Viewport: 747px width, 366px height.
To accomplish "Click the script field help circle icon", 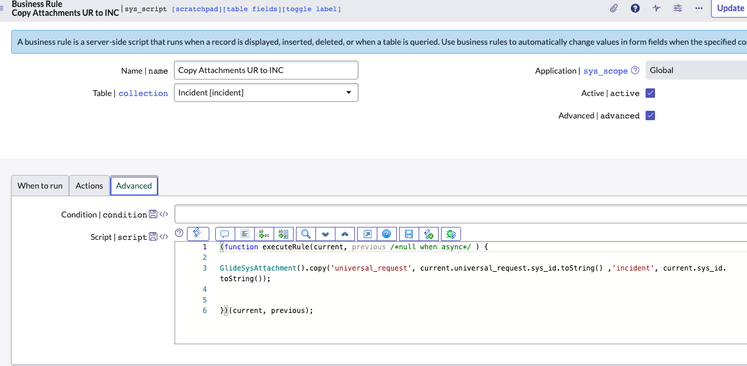I will click(179, 233).
